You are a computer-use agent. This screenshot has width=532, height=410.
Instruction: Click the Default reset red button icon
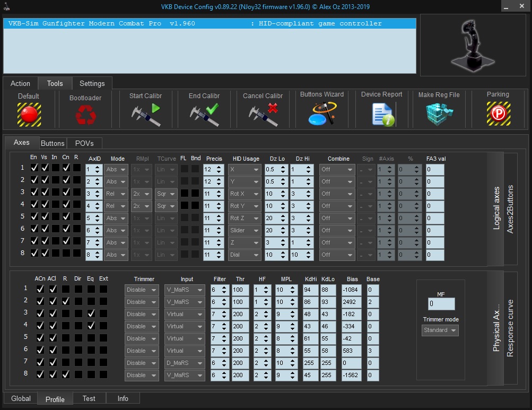(x=29, y=115)
